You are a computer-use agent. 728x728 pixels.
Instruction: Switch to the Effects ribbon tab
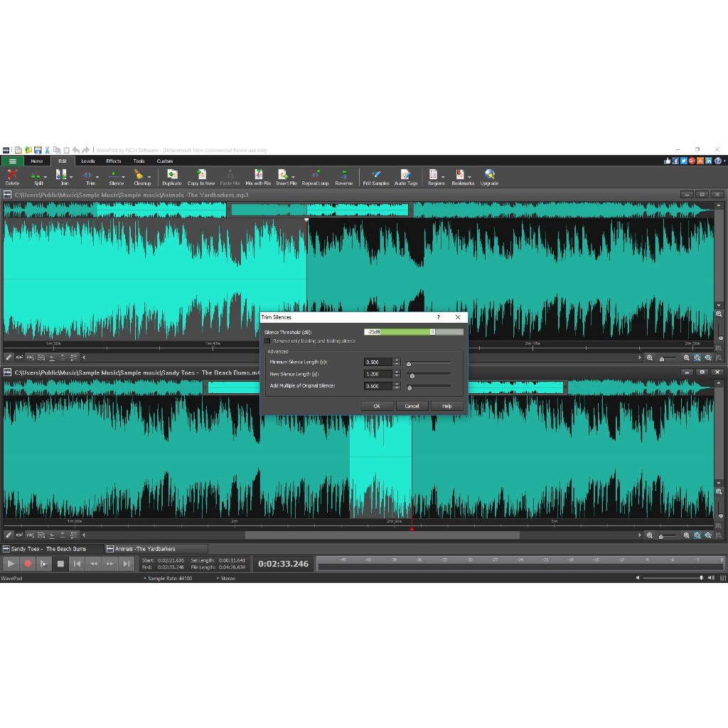click(114, 161)
